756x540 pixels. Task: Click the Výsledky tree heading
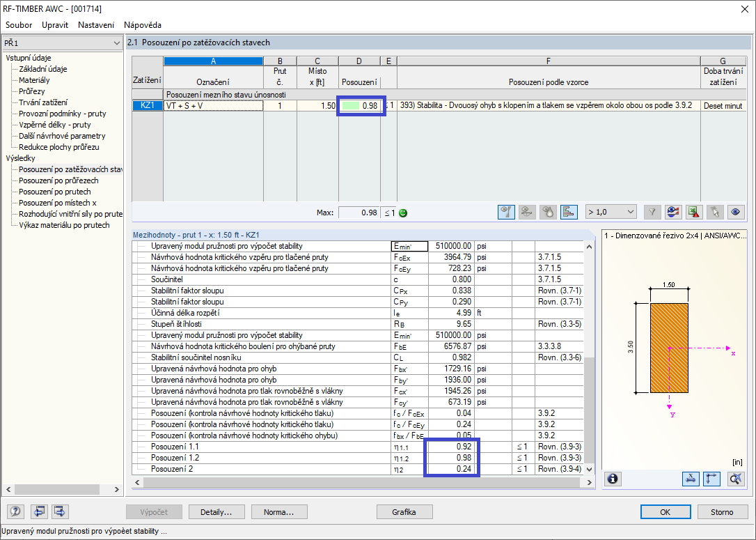coord(20,157)
